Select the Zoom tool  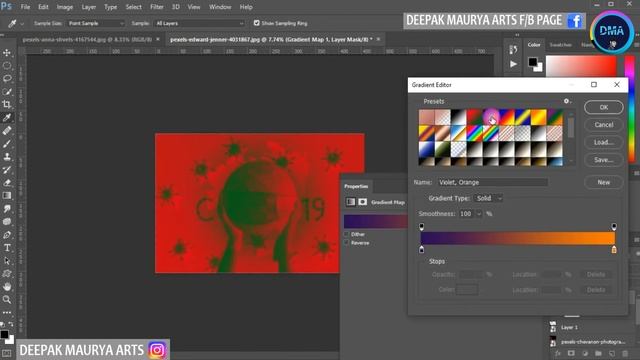tap(7, 300)
